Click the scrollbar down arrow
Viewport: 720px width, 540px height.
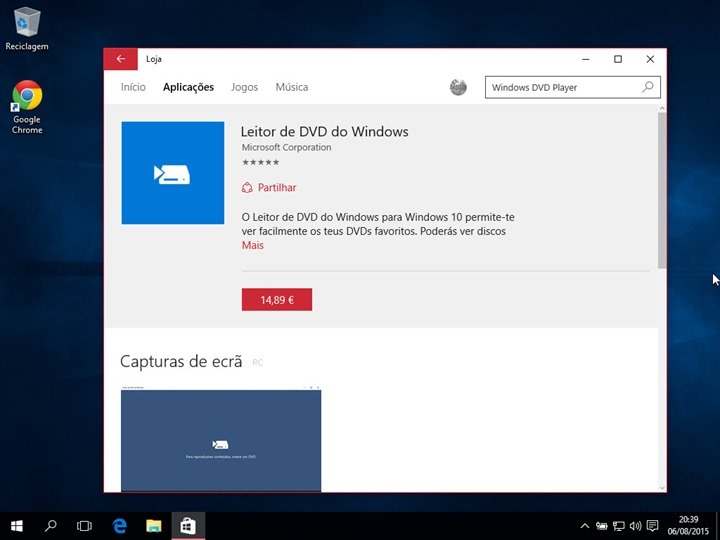[662, 488]
